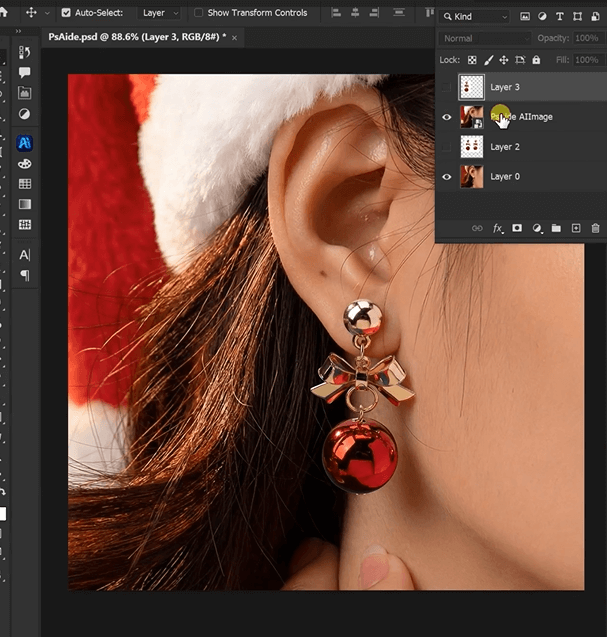Open the Character panel icon
This screenshot has height=637, width=607.
(x=24, y=255)
